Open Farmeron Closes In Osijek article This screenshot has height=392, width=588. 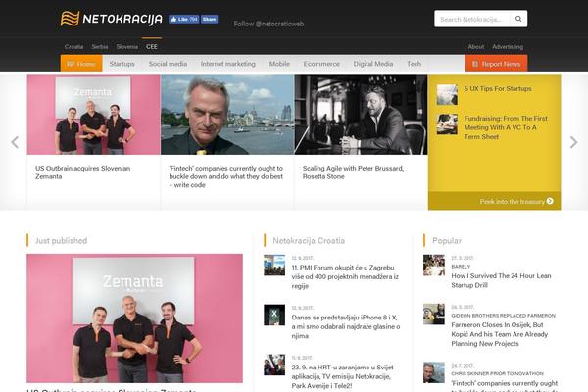[x=500, y=334]
